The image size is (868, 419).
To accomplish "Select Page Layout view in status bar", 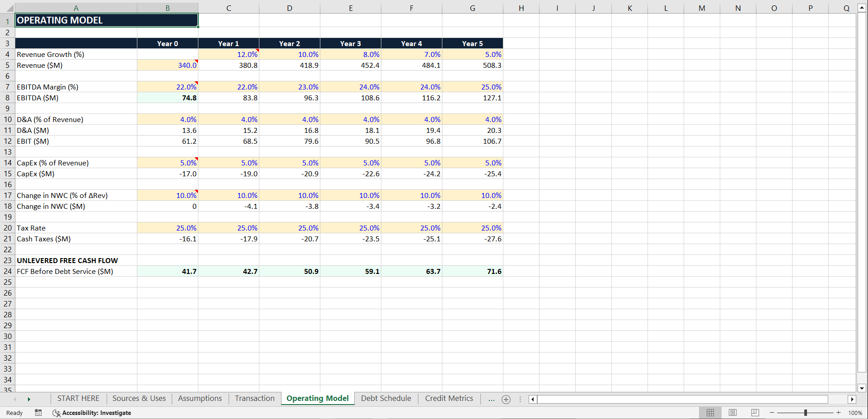I will (732, 413).
